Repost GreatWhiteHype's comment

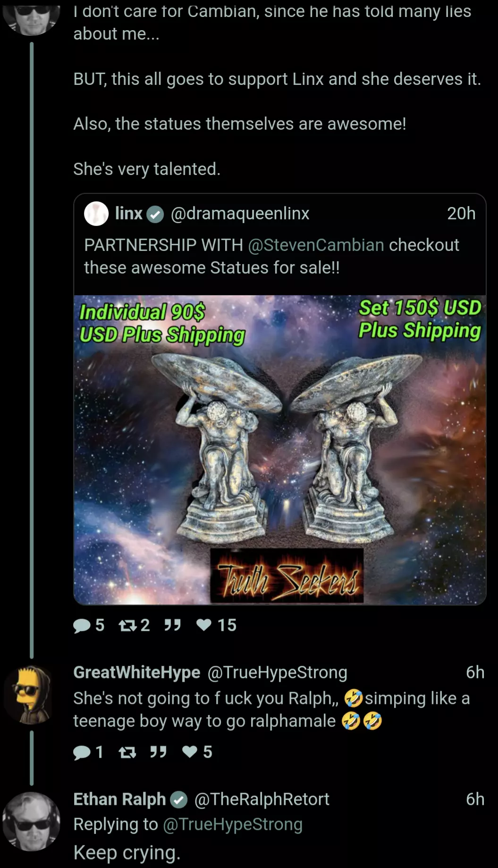[x=127, y=752]
